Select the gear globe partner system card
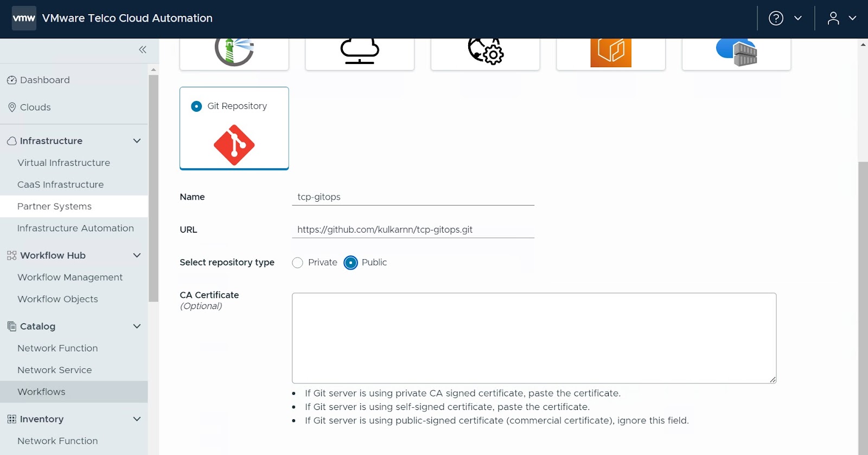868x455 pixels. 486,54
